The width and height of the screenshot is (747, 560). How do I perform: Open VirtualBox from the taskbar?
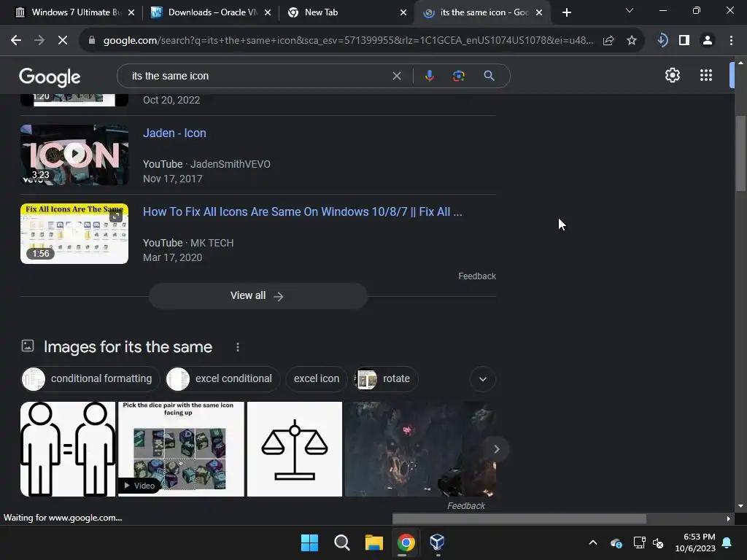[x=437, y=542]
